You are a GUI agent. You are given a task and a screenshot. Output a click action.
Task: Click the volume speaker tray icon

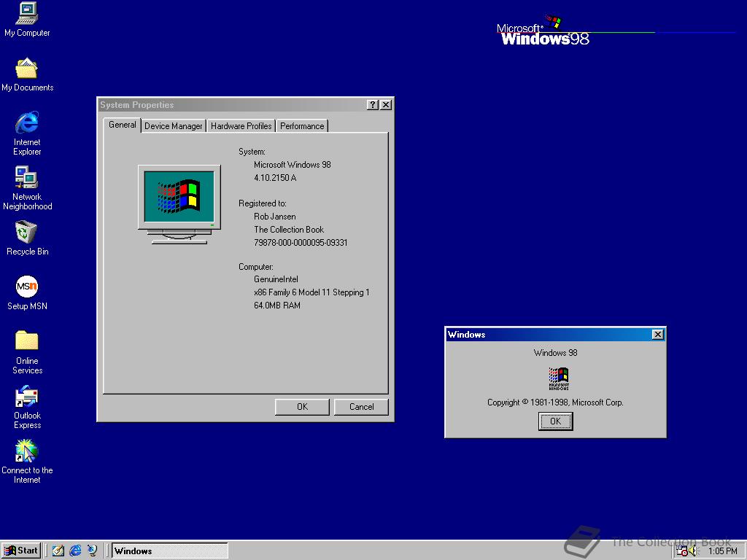693,551
